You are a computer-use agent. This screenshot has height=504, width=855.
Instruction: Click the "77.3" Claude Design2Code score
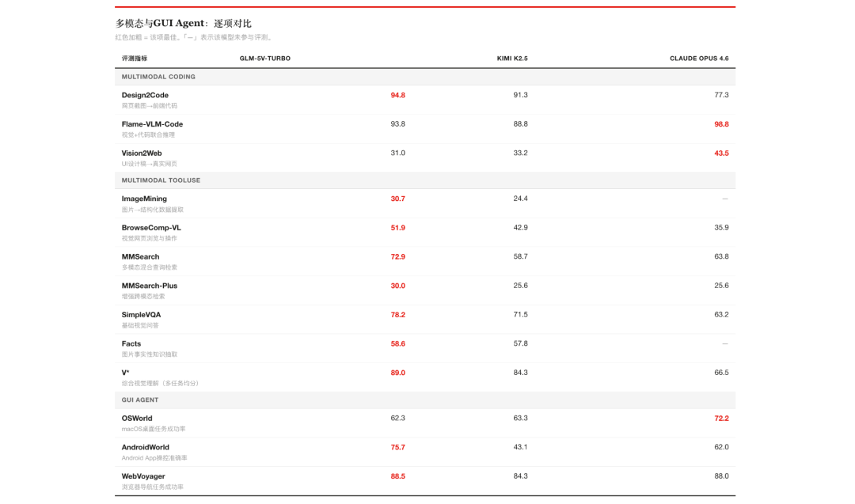tap(721, 95)
